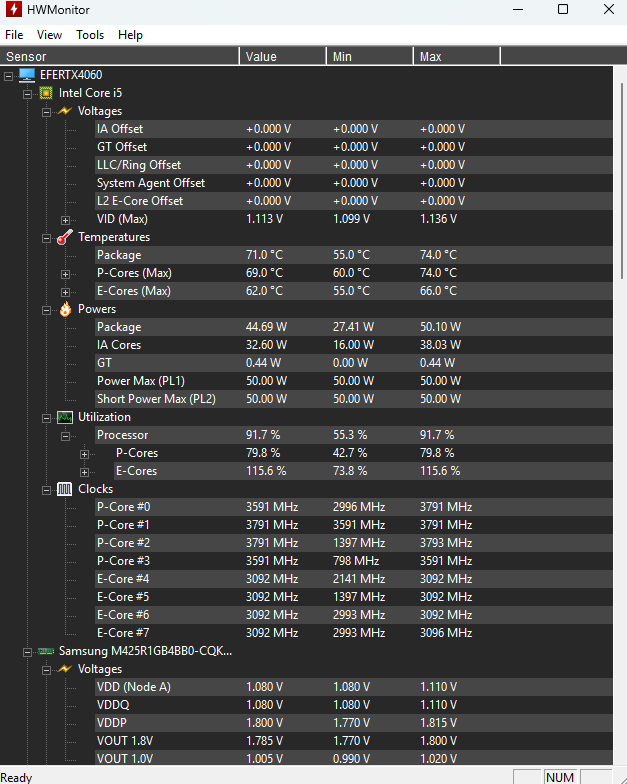Screen dimensions: 627x784
Task: Collapse the Powers group
Action: [x=46, y=310]
